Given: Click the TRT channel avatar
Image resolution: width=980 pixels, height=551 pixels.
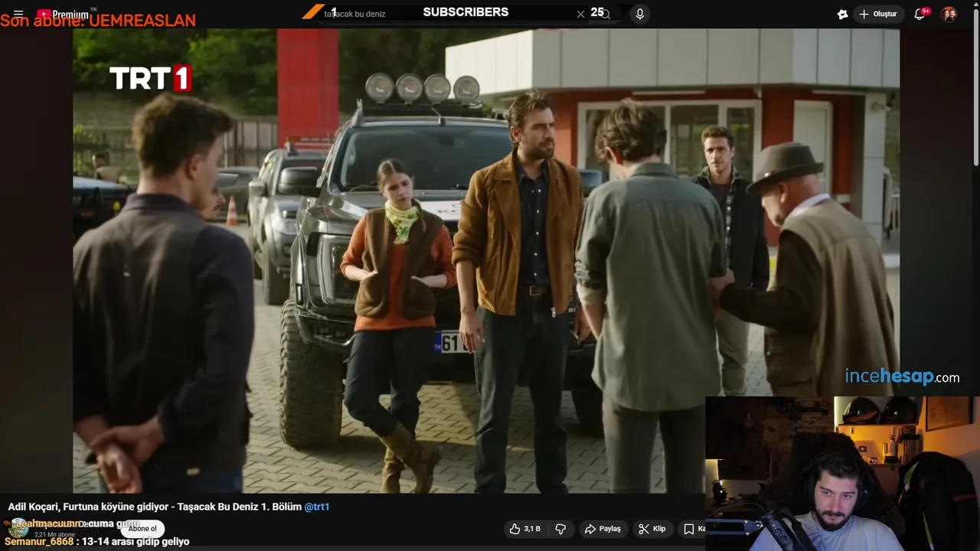Looking at the screenshot, I should 18,528.
